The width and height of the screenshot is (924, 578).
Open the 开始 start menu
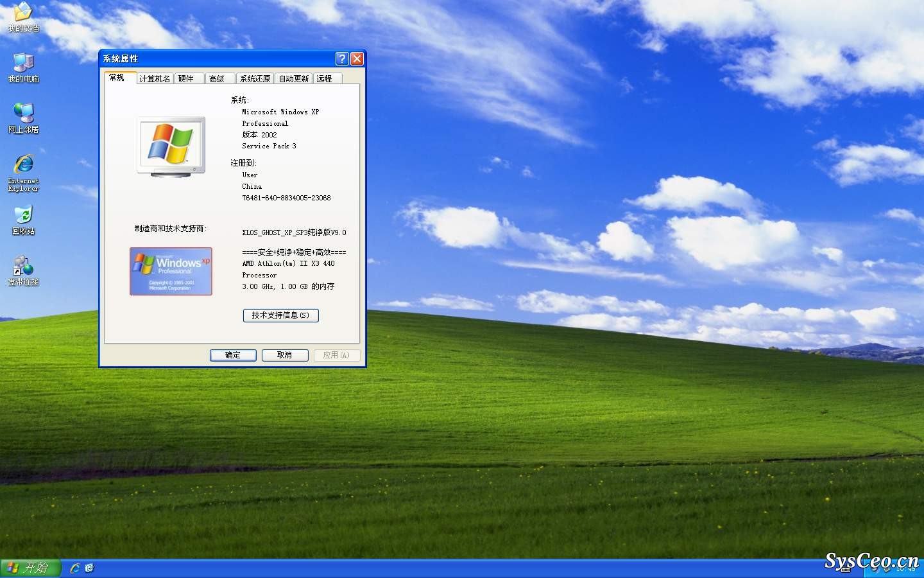30,568
